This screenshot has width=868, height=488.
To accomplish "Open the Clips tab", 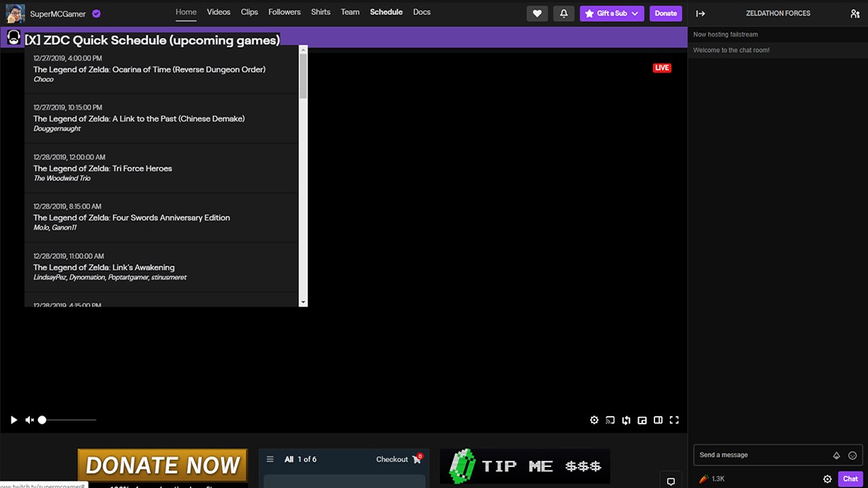I will 250,12.
